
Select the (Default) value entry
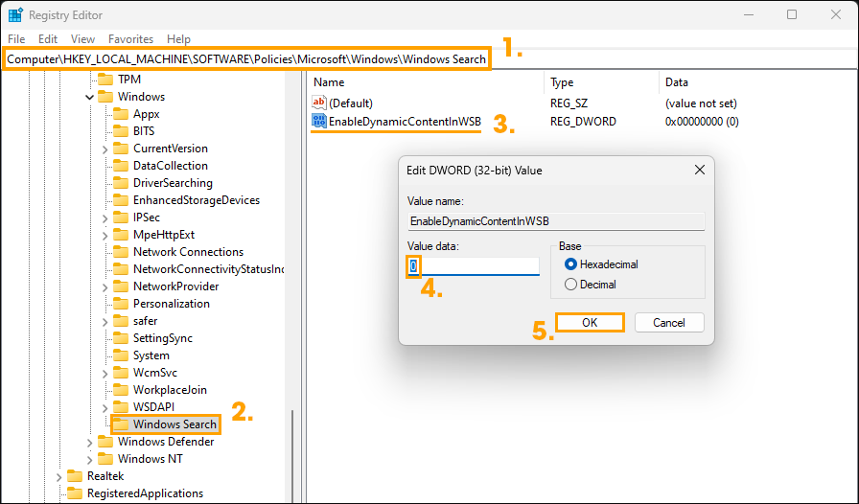(x=351, y=103)
